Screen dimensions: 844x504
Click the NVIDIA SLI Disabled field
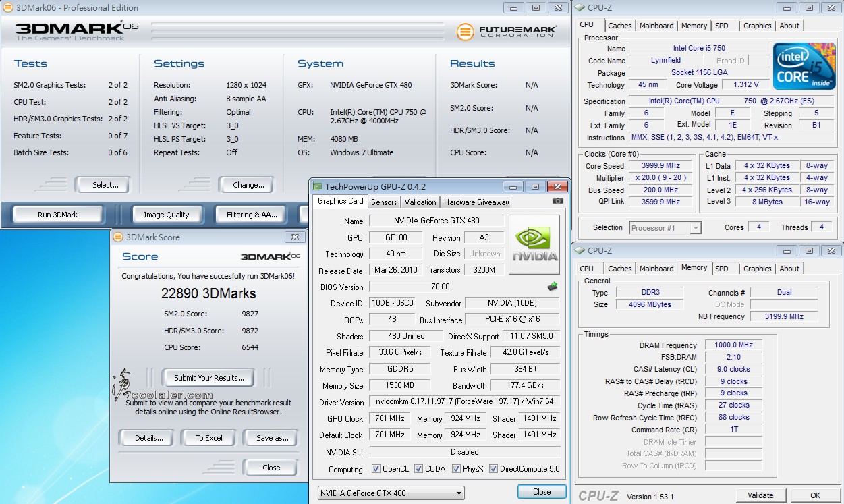click(464, 452)
